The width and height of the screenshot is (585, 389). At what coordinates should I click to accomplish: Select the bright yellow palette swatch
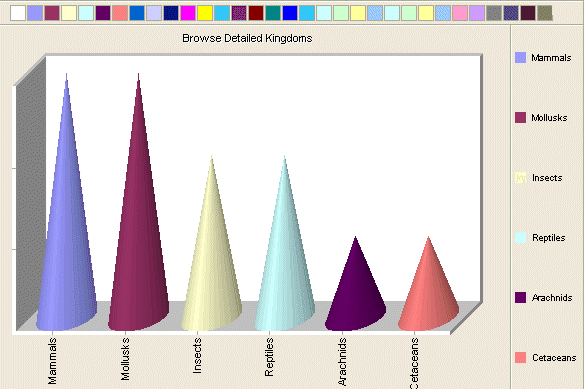205,13
